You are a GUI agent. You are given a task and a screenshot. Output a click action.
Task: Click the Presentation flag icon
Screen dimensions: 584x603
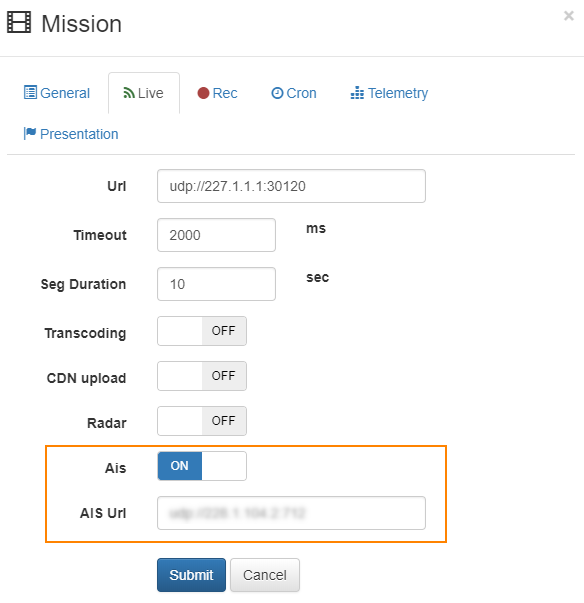click(30, 133)
